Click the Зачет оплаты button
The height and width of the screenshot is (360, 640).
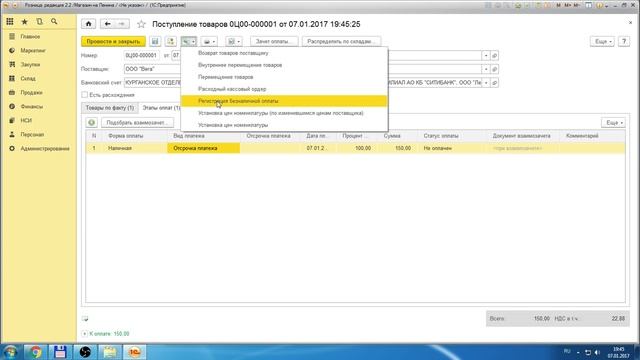tap(274, 42)
